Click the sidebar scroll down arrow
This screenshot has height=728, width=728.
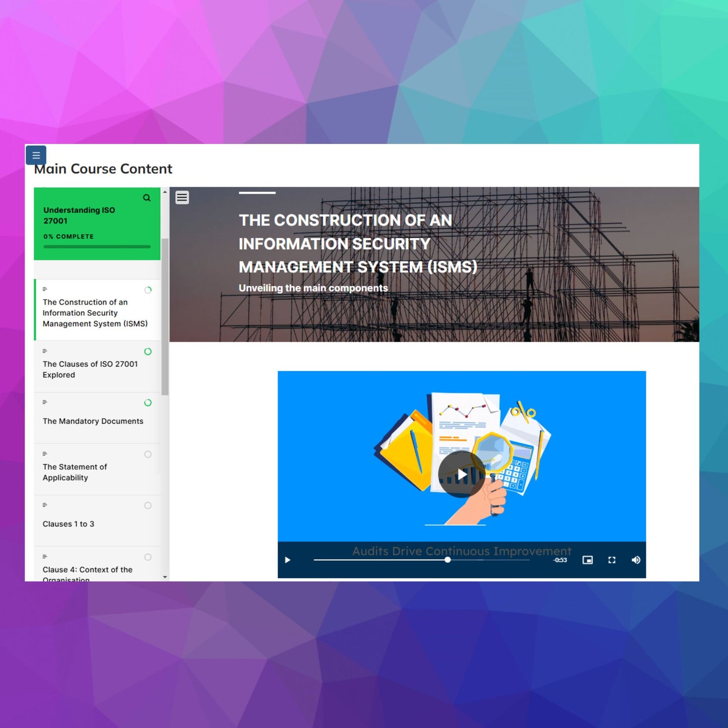click(165, 577)
